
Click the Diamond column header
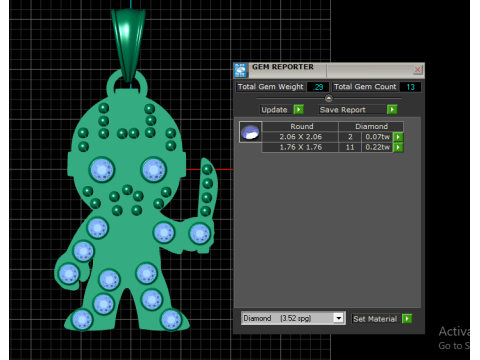(371, 126)
